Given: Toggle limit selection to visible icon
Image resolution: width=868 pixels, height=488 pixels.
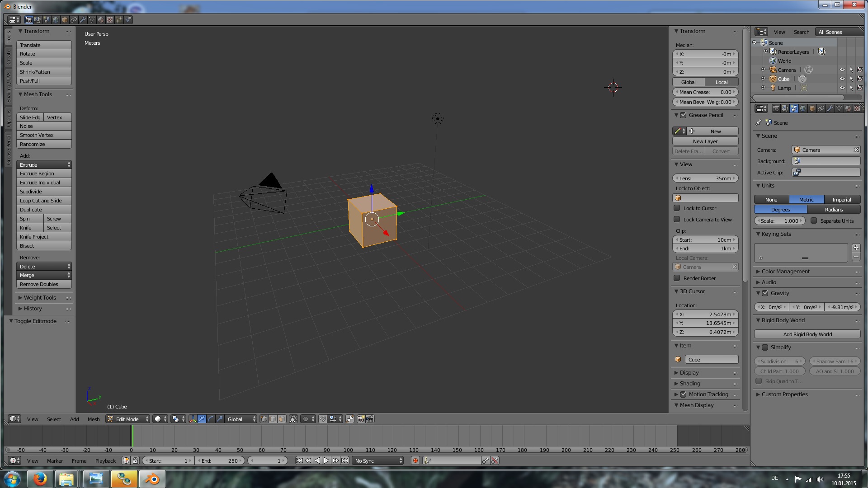Looking at the screenshot, I should pos(293,419).
